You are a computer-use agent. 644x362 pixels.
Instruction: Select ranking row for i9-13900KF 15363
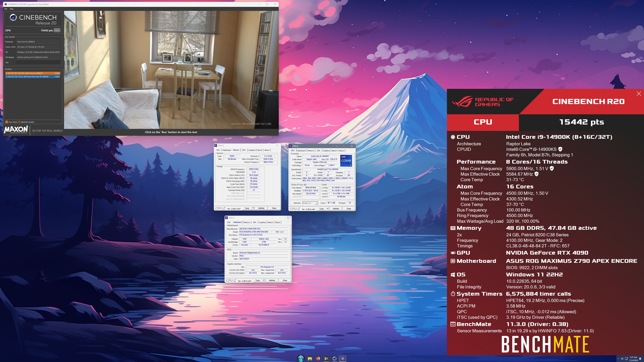[33, 77]
